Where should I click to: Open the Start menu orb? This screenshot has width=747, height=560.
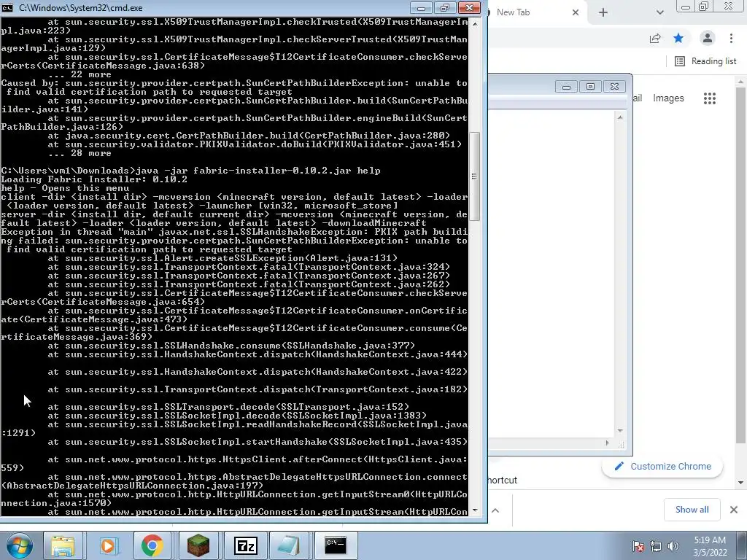(x=18, y=545)
